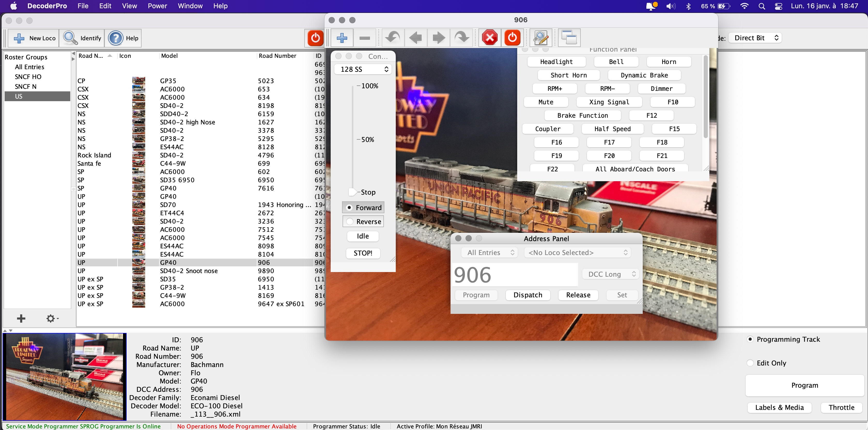Screen dimensions: 868x430
Task: Toggle the Headlight function
Action: 556,62
